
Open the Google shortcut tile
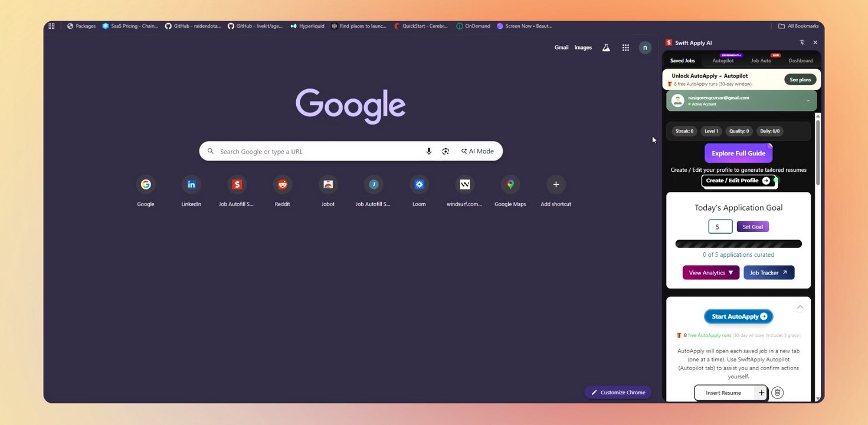pyautogui.click(x=146, y=192)
